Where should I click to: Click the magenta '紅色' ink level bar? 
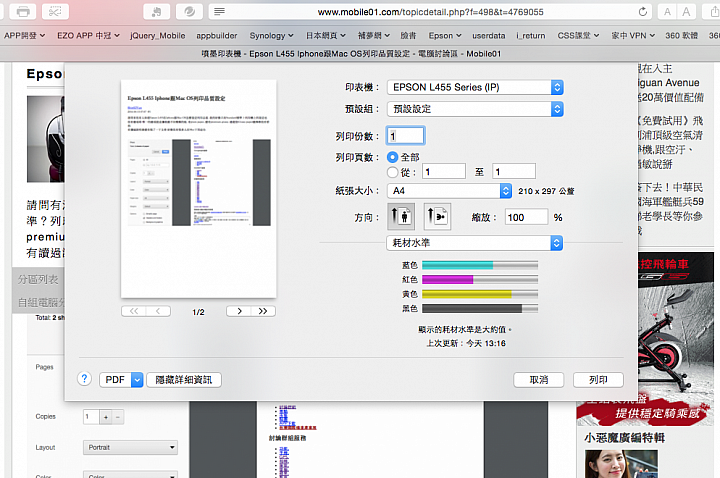click(x=480, y=279)
